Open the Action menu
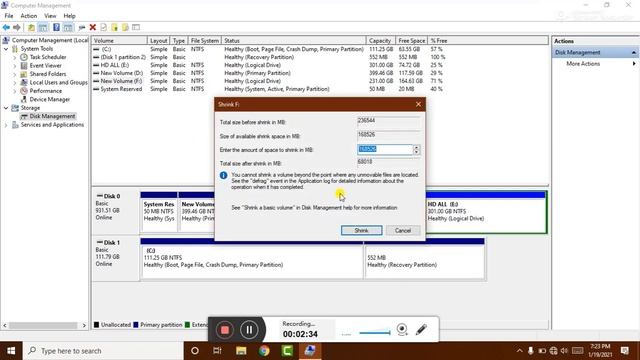The image size is (640, 360). (29, 16)
